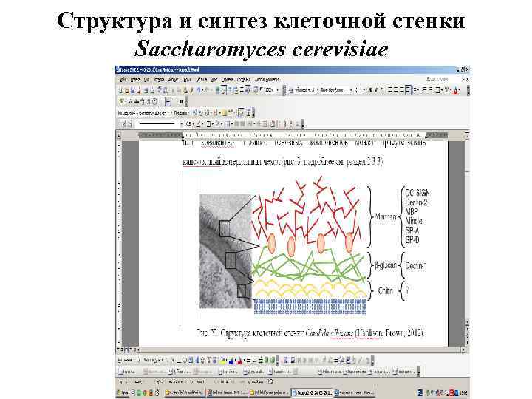The width and height of the screenshot is (532, 399).
Task: Click the Ask a Question help box
Action: click(x=437, y=79)
